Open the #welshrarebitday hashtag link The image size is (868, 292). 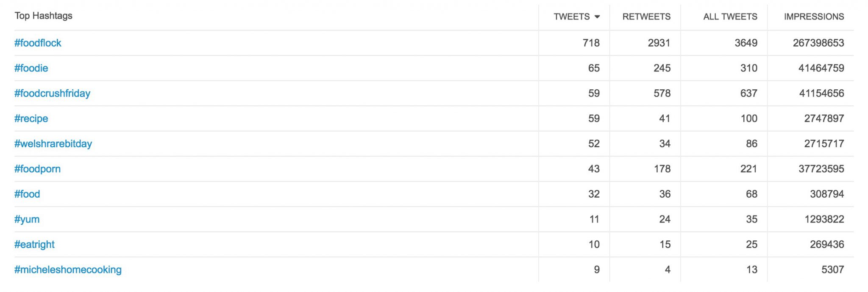(x=53, y=143)
